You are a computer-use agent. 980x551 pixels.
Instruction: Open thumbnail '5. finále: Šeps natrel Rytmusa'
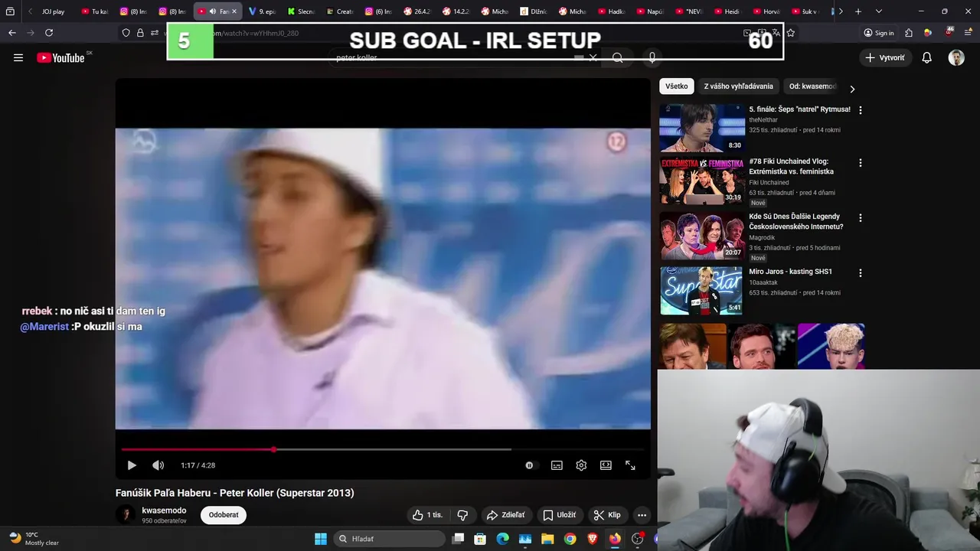(x=702, y=128)
